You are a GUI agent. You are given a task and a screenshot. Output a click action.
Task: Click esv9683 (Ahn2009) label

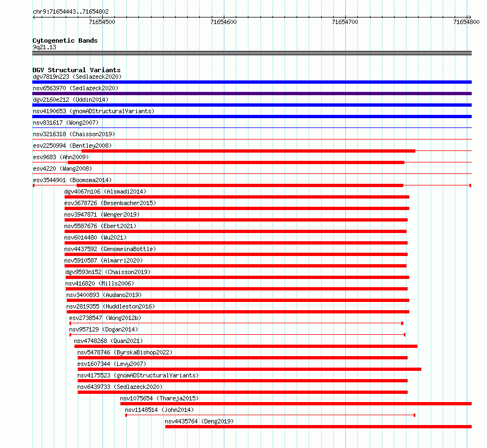pyautogui.click(x=61, y=157)
